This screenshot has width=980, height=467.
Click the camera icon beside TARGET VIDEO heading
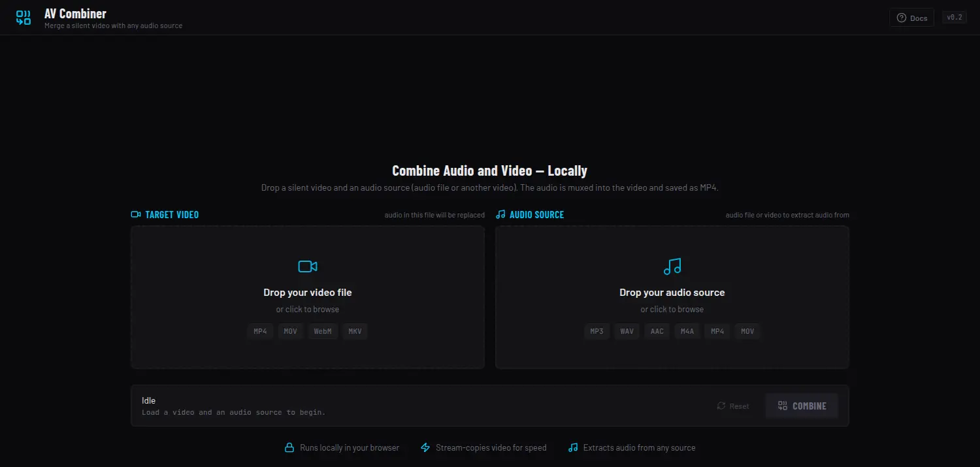coord(136,214)
